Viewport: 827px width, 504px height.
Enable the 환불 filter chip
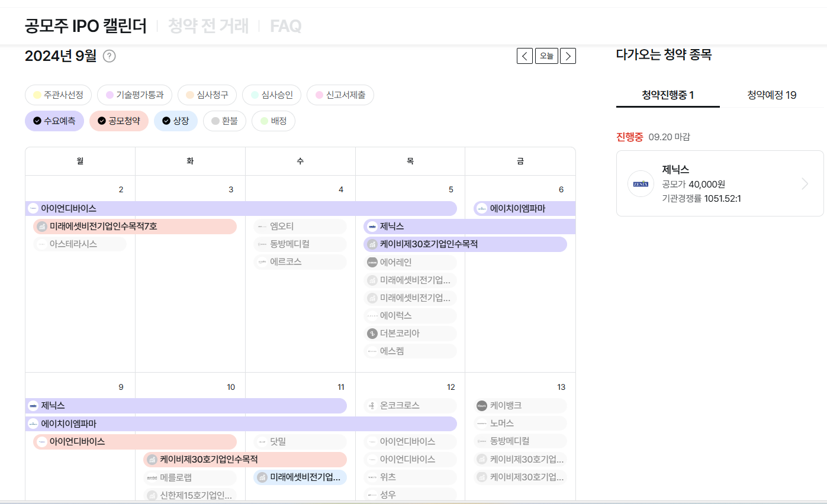point(224,121)
